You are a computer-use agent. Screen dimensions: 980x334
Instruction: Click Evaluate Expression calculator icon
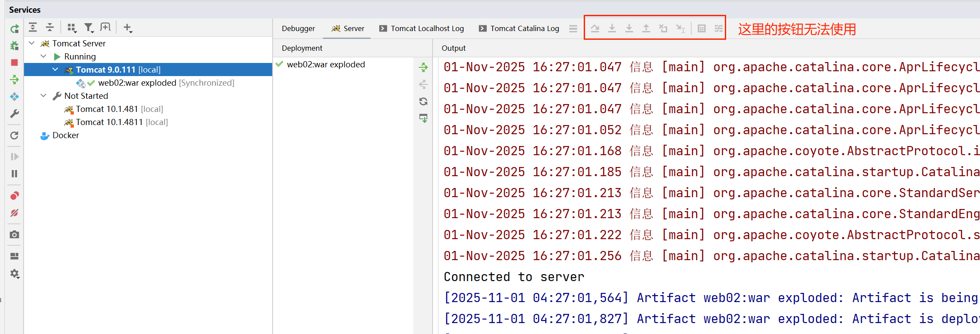click(702, 29)
